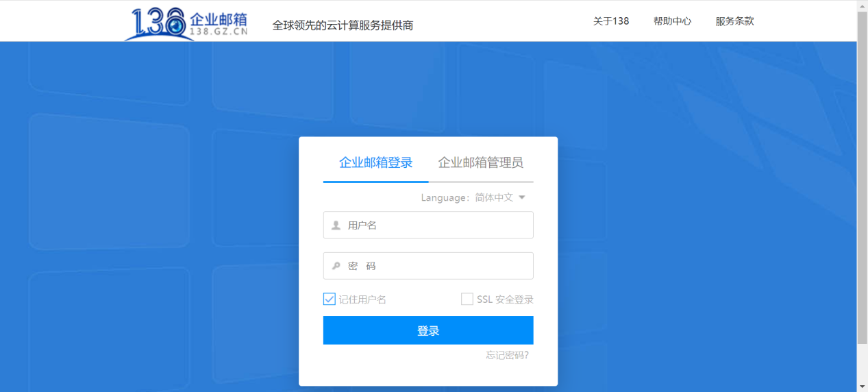Click the scrollbar down arrow

point(863,386)
